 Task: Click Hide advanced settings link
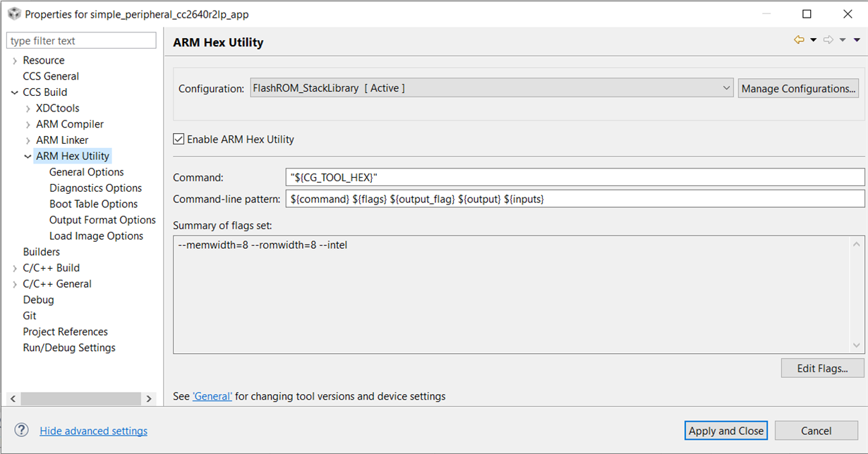point(93,431)
